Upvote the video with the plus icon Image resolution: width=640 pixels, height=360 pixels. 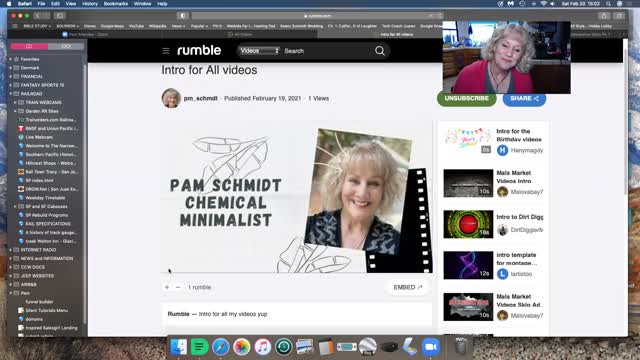click(x=167, y=287)
